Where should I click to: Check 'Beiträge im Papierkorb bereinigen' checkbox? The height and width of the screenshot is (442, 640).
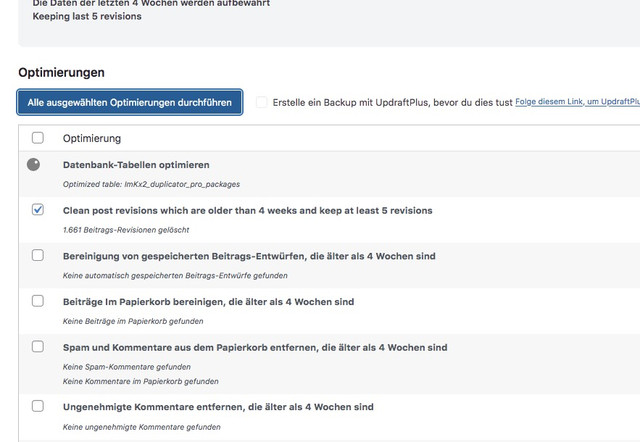click(38, 301)
